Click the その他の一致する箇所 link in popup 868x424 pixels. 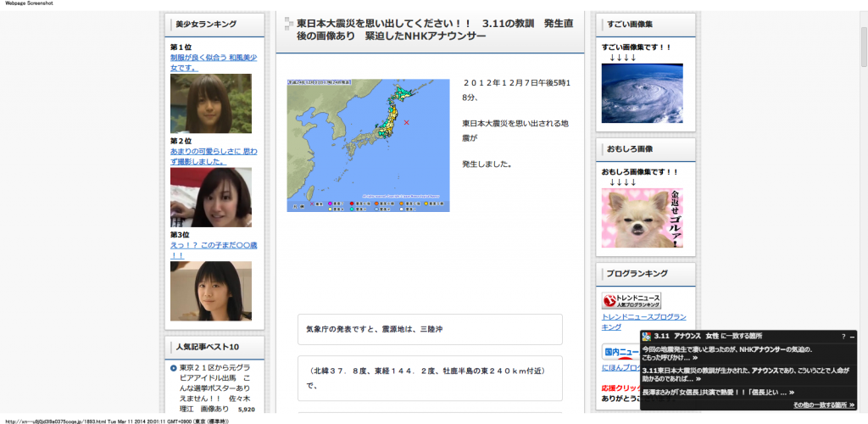(824, 405)
